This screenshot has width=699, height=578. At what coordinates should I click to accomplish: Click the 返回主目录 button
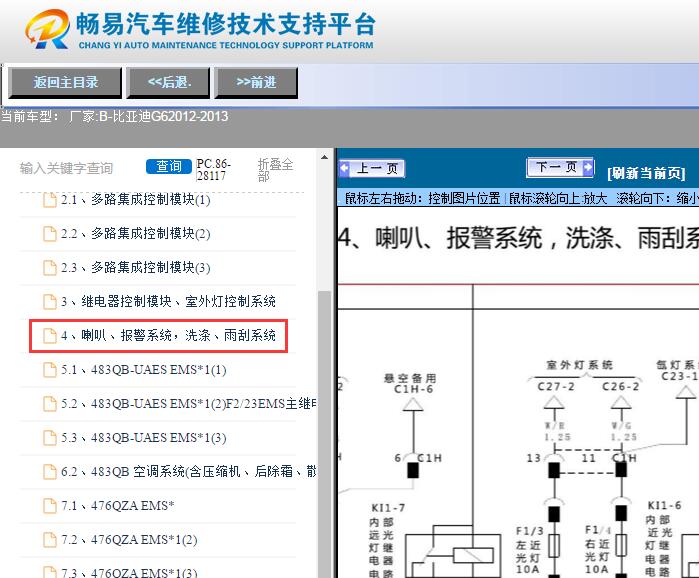(65, 82)
